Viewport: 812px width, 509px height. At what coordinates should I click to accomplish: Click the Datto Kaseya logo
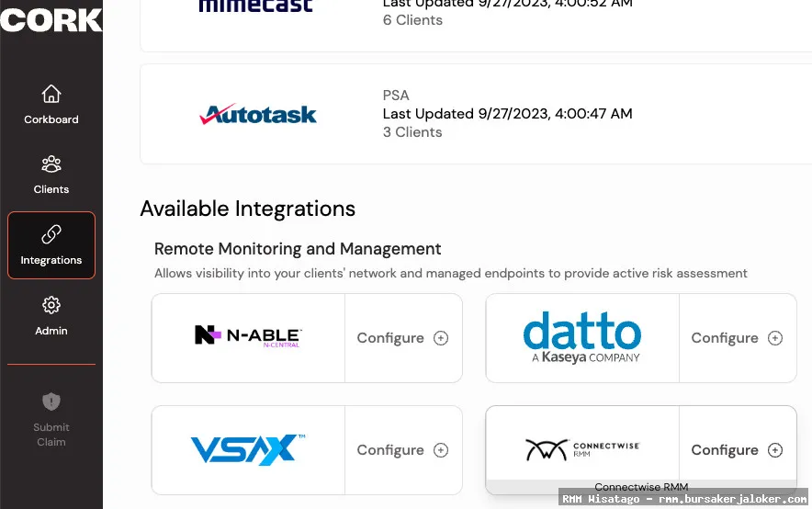(582, 337)
